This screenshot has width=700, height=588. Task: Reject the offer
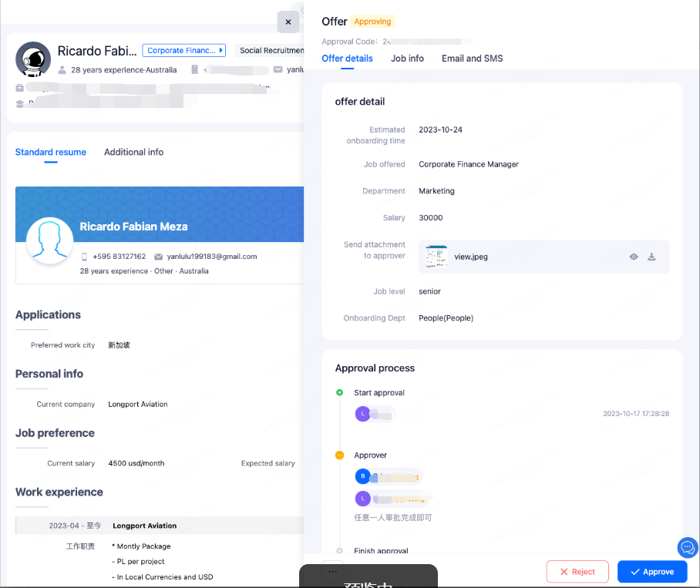[577, 572]
